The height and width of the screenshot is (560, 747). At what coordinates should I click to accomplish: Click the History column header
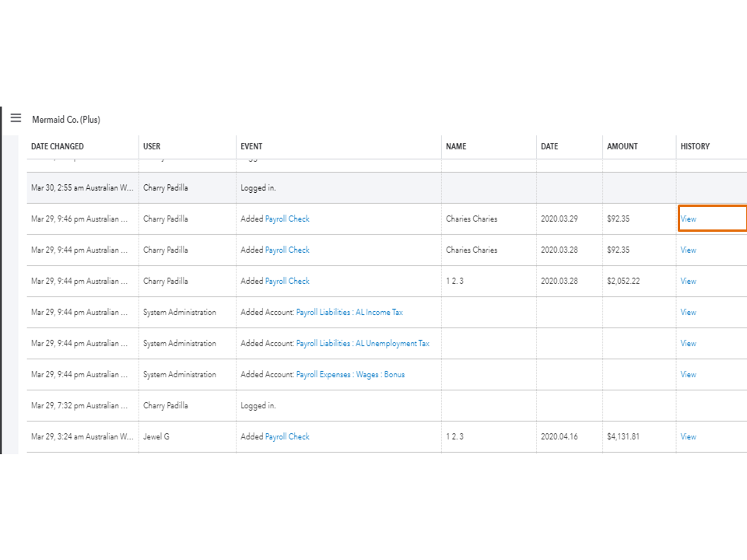[x=695, y=146]
